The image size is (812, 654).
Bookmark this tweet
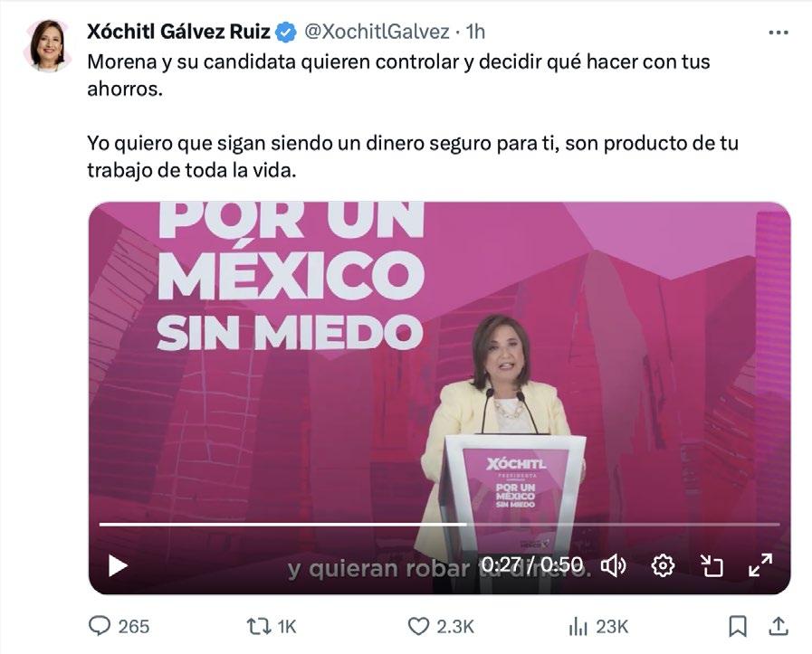click(738, 626)
